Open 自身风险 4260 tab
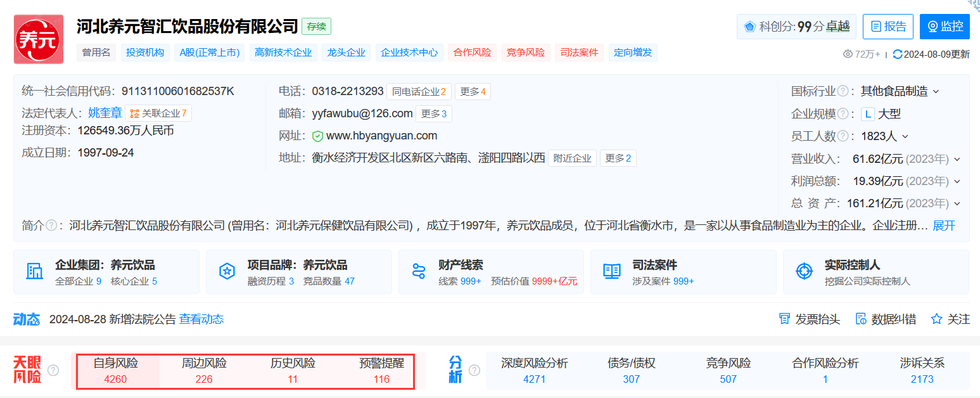Viewport: 980px width, 398px height. pos(116,371)
